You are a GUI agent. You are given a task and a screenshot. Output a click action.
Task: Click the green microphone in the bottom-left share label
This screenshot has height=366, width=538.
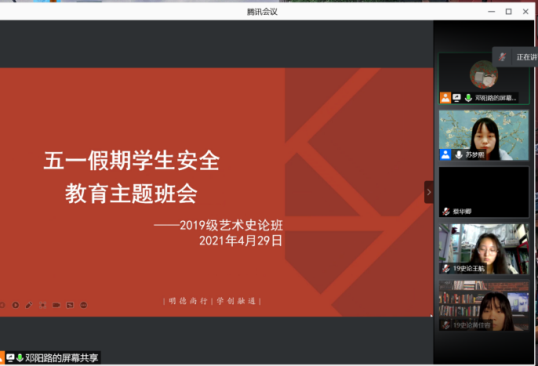coord(20,358)
